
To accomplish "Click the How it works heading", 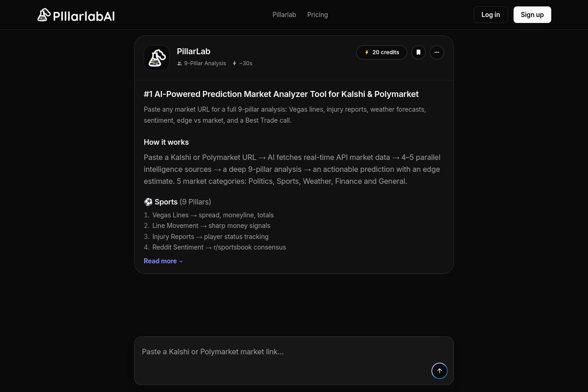I will pyautogui.click(x=166, y=142).
